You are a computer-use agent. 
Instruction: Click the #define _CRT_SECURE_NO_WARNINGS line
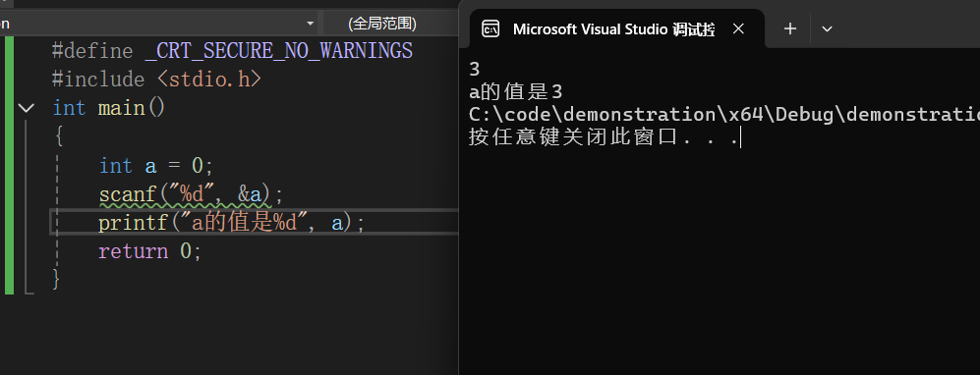coord(232,50)
